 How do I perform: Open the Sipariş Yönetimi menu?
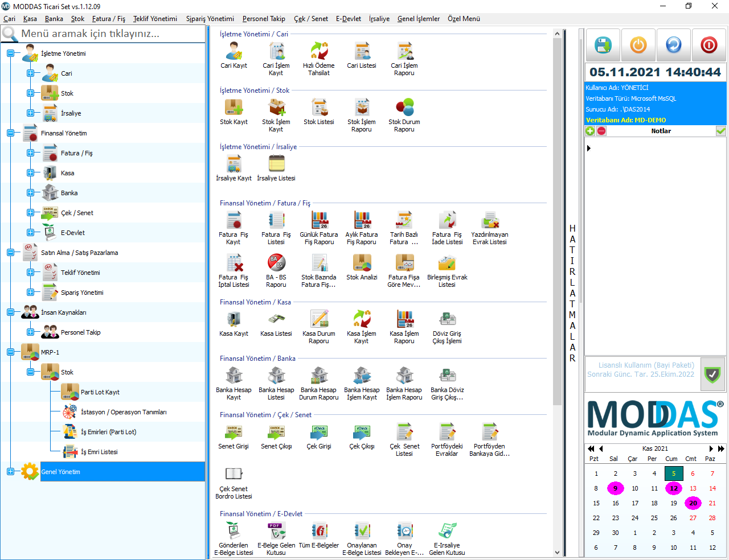[x=210, y=19]
